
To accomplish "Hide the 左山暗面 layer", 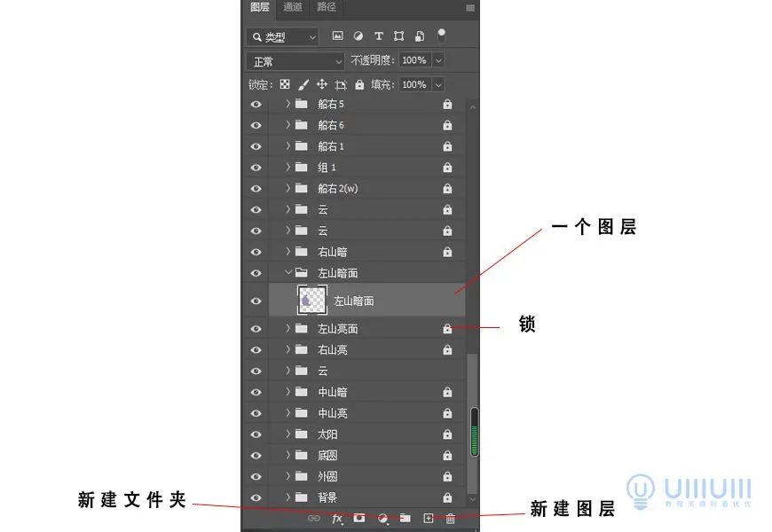I will click(x=256, y=300).
